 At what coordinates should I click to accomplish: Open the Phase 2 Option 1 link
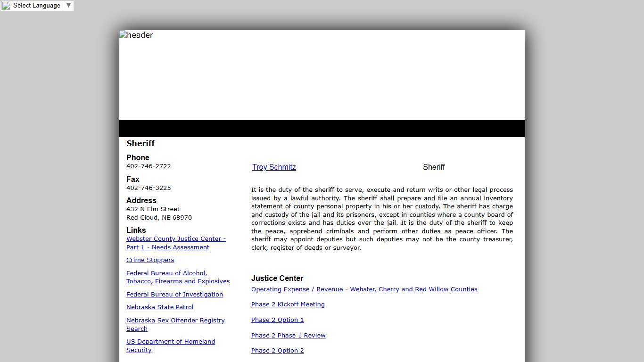(x=277, y=320)
